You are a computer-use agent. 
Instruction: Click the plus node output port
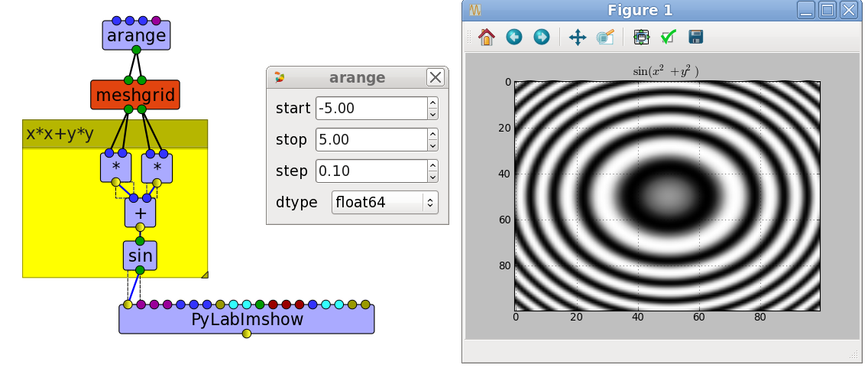tap(140, 226)
